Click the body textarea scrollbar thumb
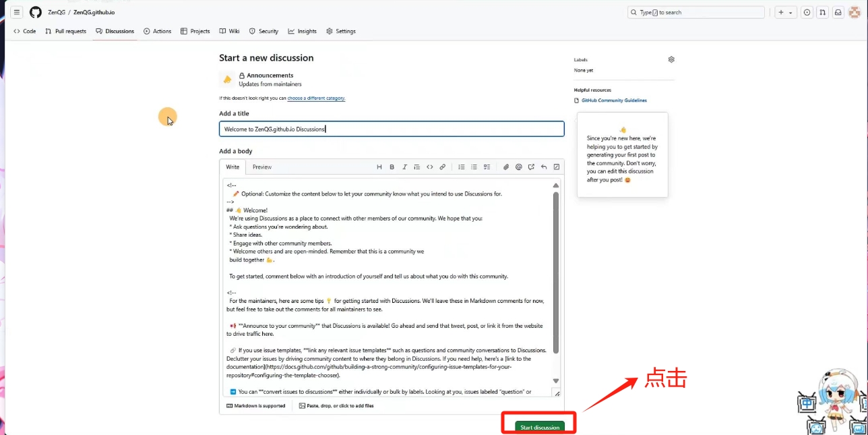868x435 pixels. click(556, 272)
